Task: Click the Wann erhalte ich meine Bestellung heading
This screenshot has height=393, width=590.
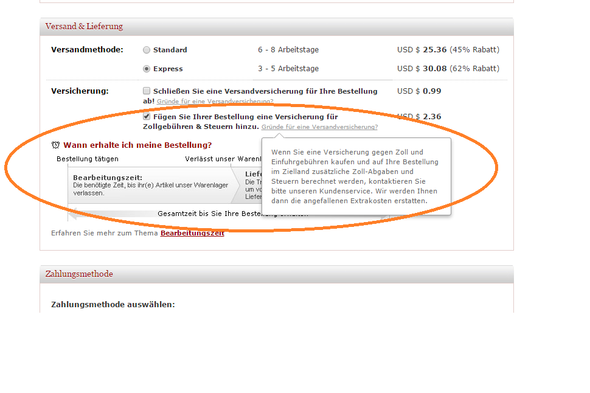Action: pyautogui.click(x=137, y=145)
